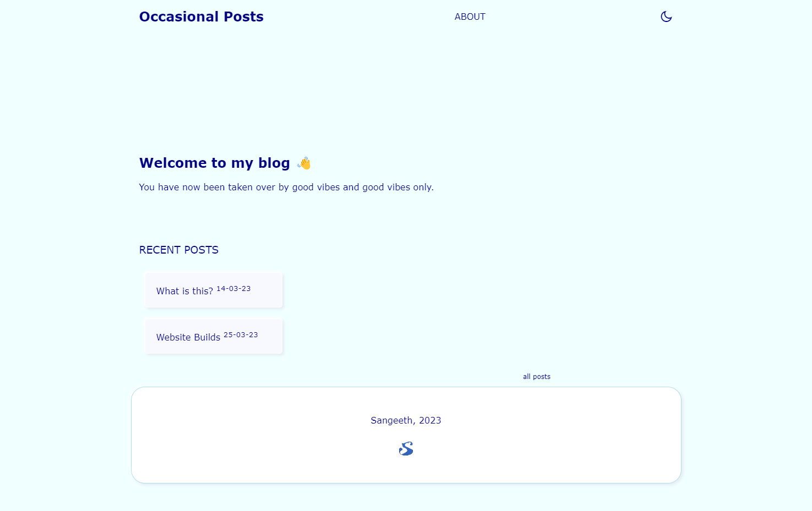This screenshot has width=812, height=511.
Task: Click the welcome tagline about good vibes
Action: (286, 187)
